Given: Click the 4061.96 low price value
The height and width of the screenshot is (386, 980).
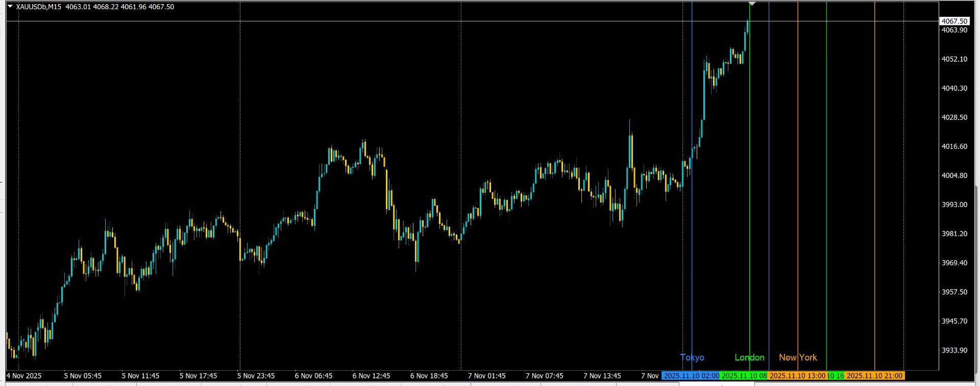Looking at the screenshot, I should tap(133, 7).
